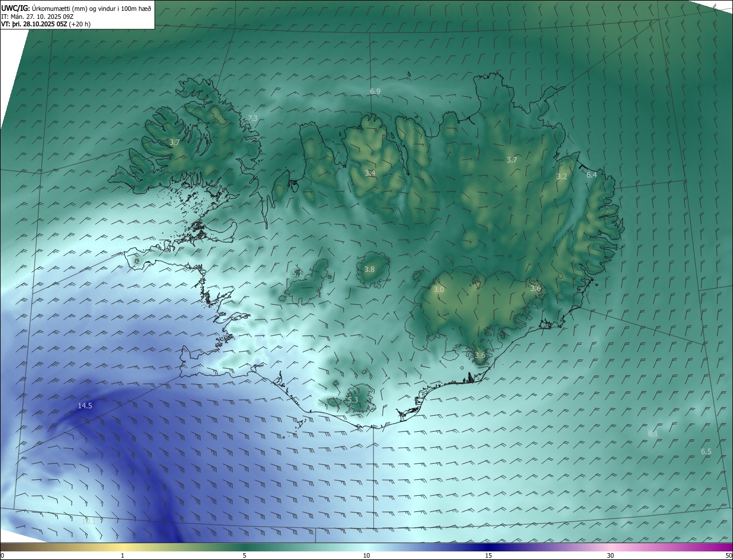Click the 5 tick on the color legend
The height and width of the screenshot is (560, 733).
pyautogui.click(x=245, y=555)
